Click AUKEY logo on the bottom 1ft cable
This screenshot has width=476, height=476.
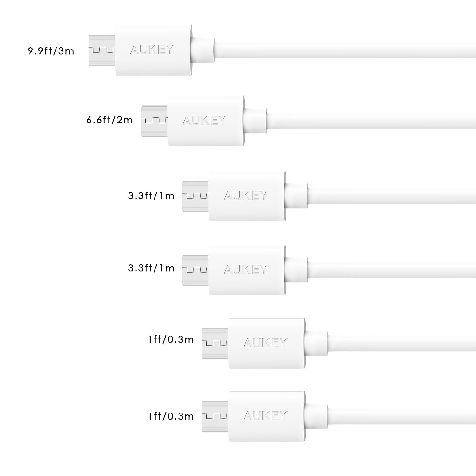coord(266,415)
